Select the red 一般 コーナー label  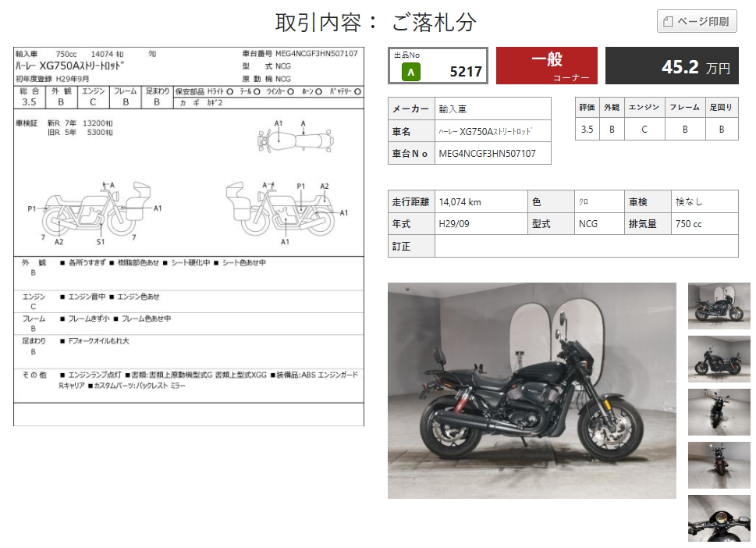pyautogui.click(x=546, y=66)
